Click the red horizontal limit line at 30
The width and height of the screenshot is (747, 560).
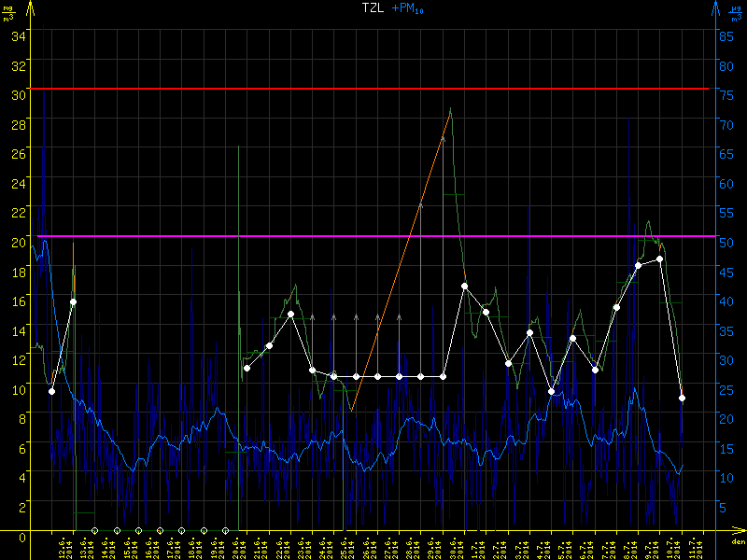373,89
